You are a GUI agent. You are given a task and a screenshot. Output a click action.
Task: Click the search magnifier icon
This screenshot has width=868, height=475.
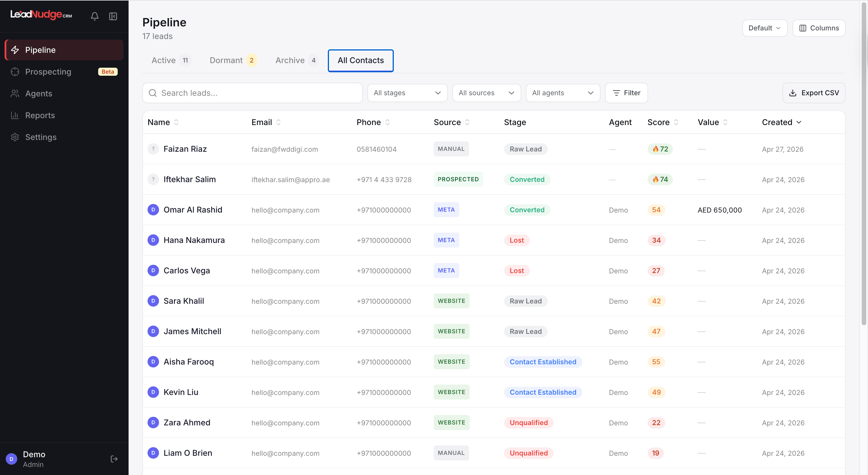(153, 93)
